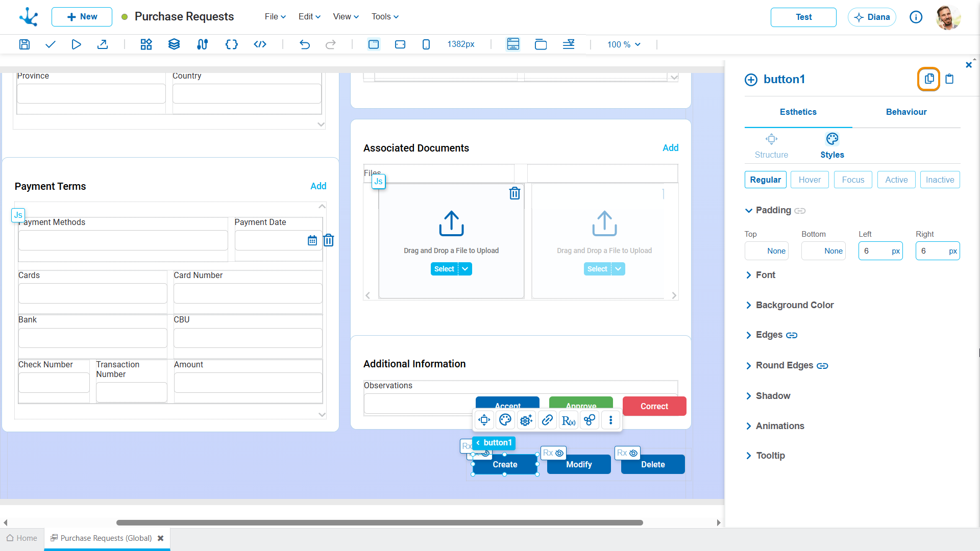
Task: Expand the Shadow section
Action: coord(773,396)
